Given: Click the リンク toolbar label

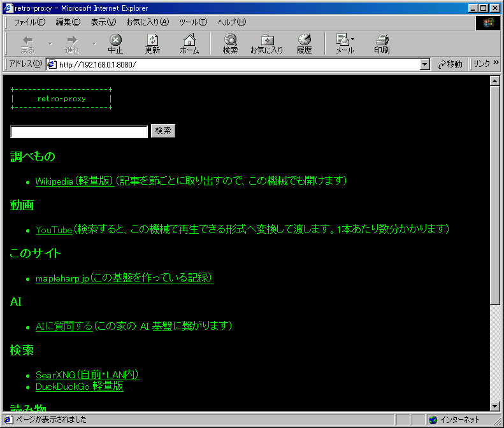Looking at the screenshot, I should tap(482, 64).
